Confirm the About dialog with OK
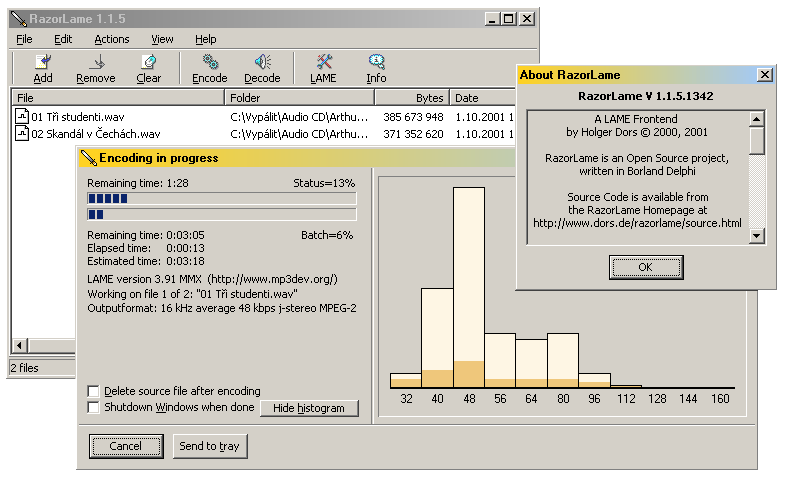The width and height of the screenshot is (787, 483). click(x=645, y=267)
